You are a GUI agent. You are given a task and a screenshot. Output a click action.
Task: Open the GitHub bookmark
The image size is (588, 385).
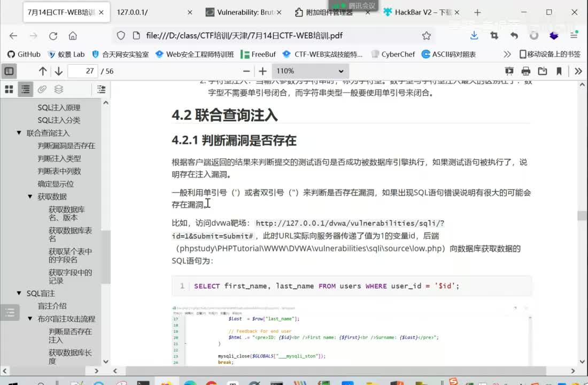(24, 55)
